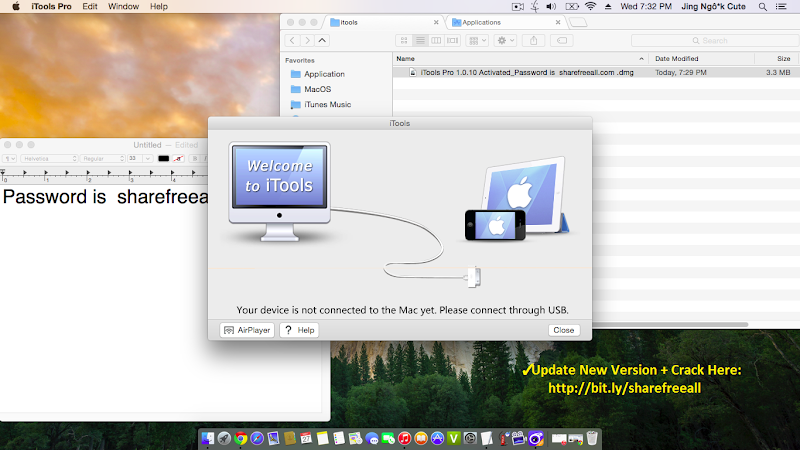Open TextEdit paragraph styles dropdown
This screenshot has height=450, width=800.
[x=10, y=159]
